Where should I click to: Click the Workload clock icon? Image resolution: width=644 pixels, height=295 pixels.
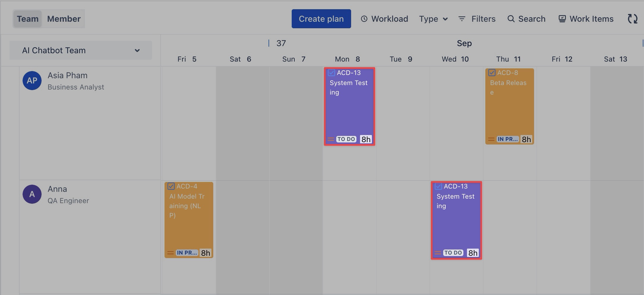[x=364, y=19]
